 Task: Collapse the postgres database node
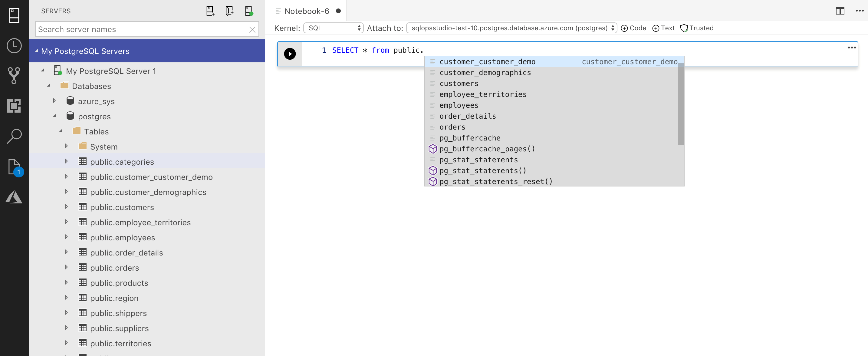55,116
